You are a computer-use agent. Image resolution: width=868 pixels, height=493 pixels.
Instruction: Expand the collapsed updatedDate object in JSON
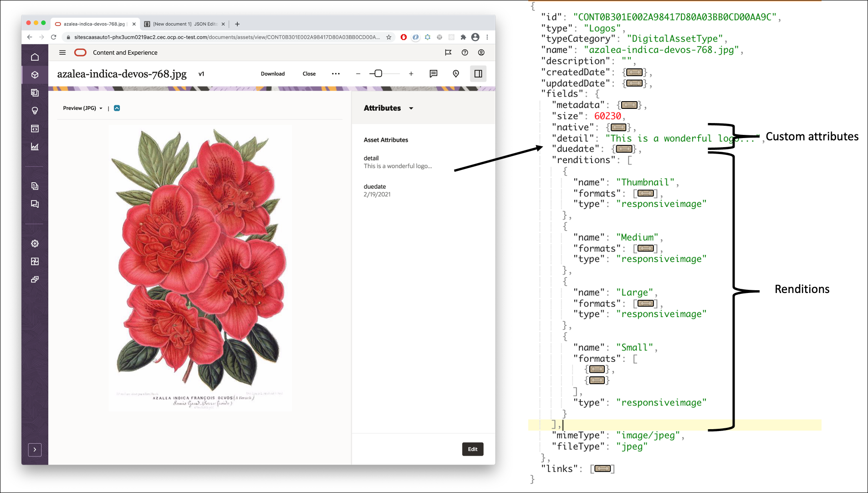pyautogui.click(x=634, y=83)
